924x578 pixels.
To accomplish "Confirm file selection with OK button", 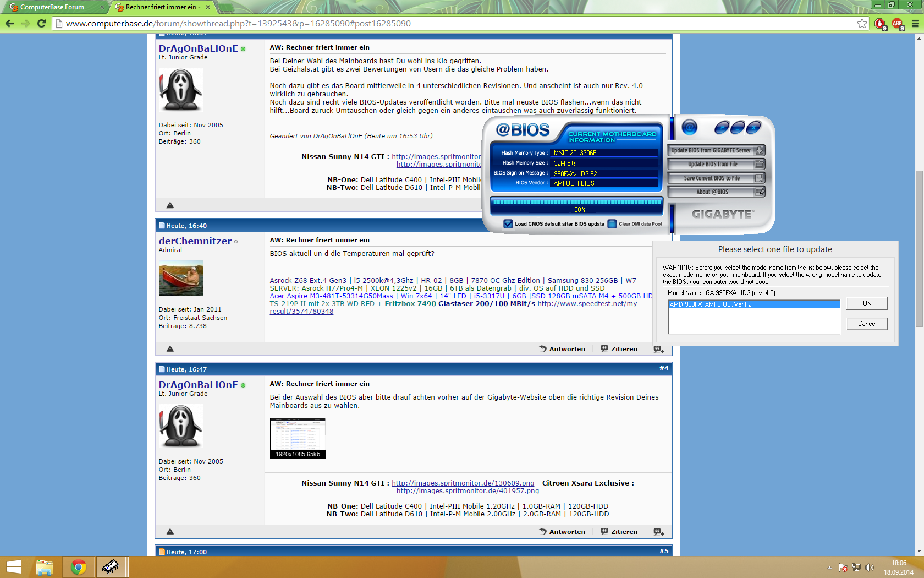I will [867, 303].
